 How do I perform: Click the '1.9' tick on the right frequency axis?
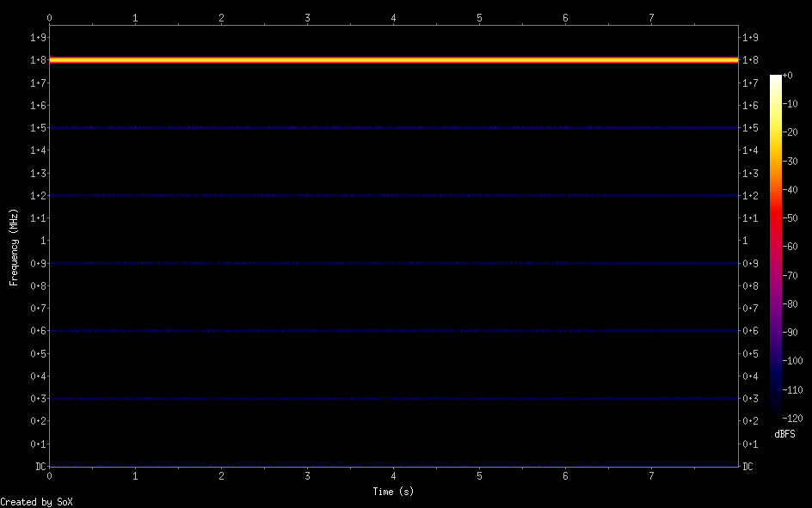pyautogui.click(x=750, y=37)
